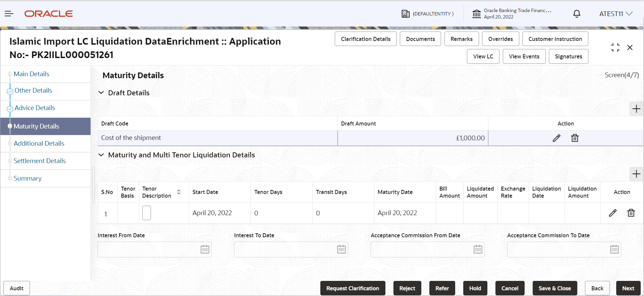
Task: Tick the Tenor Description checkbox in row 1
Action: pos(147,213)
